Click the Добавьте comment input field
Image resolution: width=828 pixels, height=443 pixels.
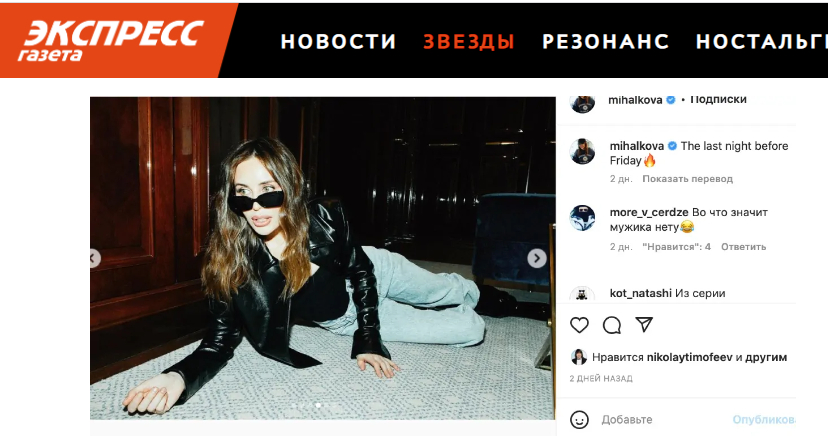click(x=663, y=420)
